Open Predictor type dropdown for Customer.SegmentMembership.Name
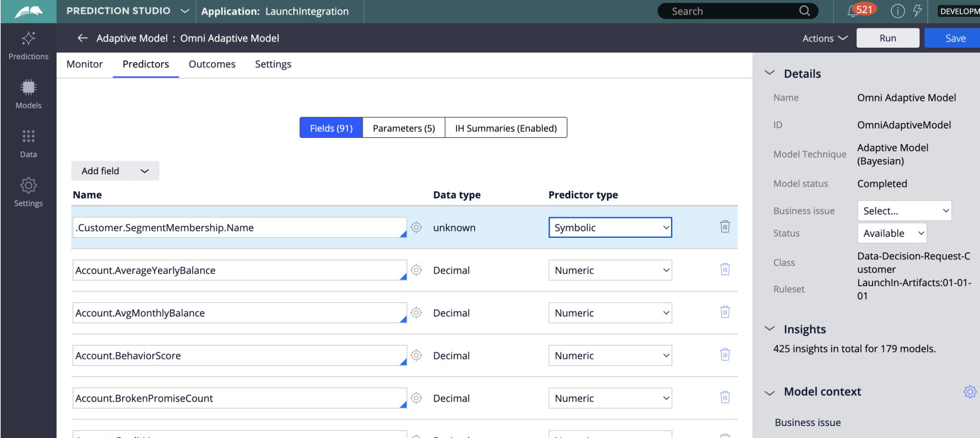Image resolution: width=980 pixels, height=438 pixels. click(x=610, y=228)
